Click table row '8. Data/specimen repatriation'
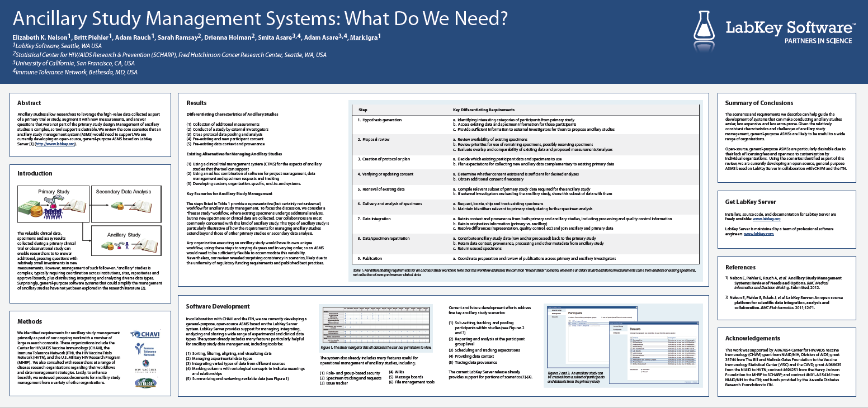The width and height of the screenshot is (868, 408). tap(525, 243)
